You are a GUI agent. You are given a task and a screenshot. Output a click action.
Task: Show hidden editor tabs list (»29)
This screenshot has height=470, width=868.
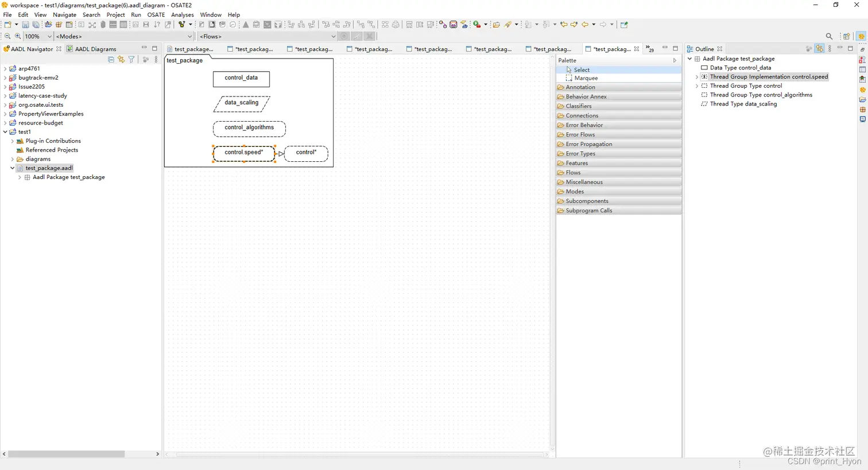tap(650, 49)
